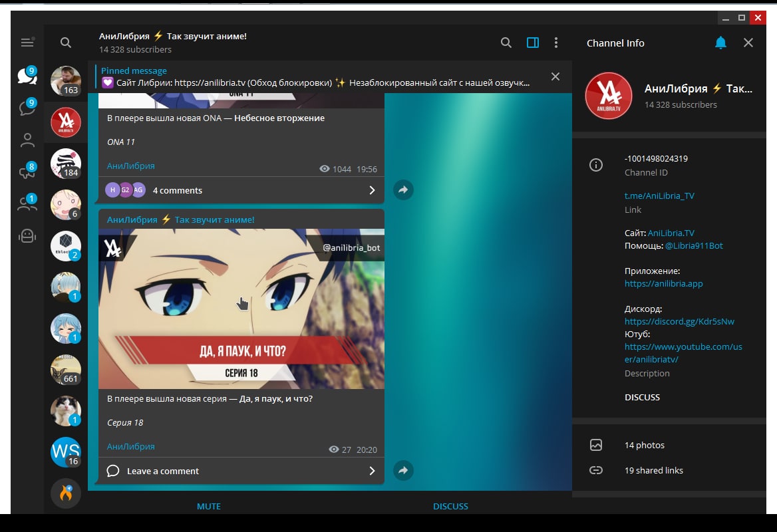Copy channel ID -1001498024319
The width and height of the screenshot is (777, 532).
coord(656,158)
